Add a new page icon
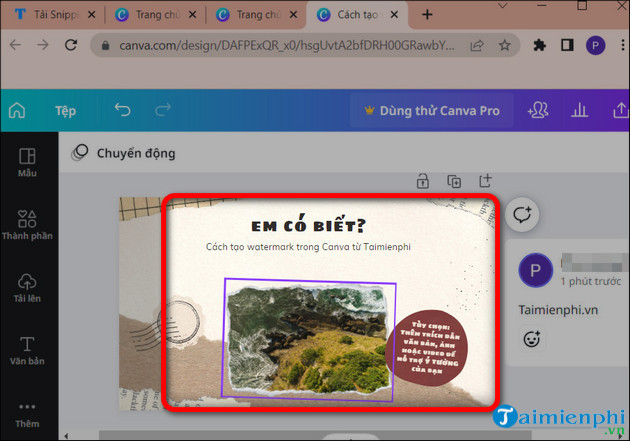This screenshot has width=630, height=441. click(485, 181)
